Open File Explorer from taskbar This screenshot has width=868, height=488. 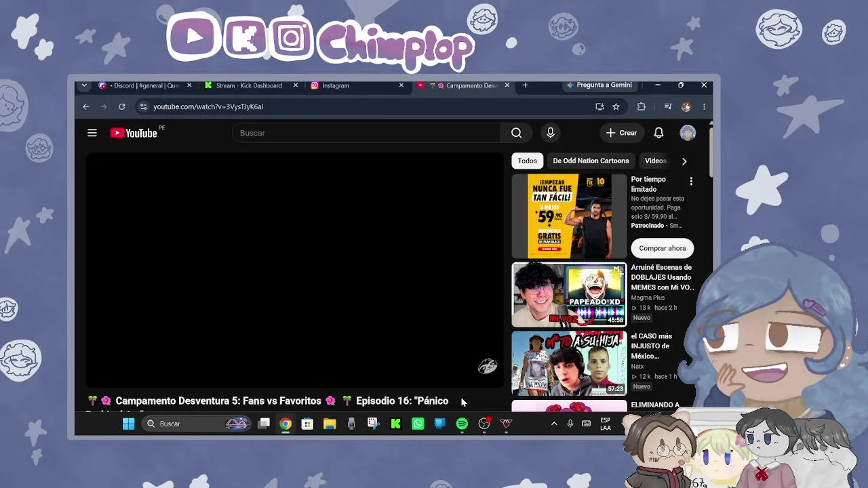[x=330, y=424]
